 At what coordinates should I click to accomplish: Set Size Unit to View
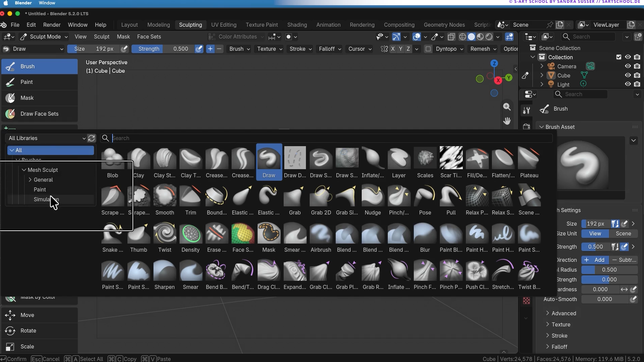[595, 233]
